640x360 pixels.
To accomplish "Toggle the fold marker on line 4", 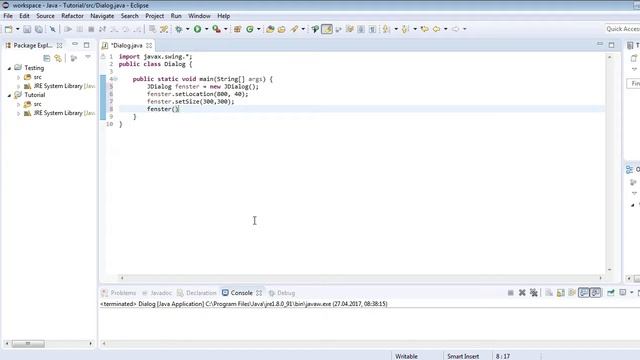I will coord(116,79).
